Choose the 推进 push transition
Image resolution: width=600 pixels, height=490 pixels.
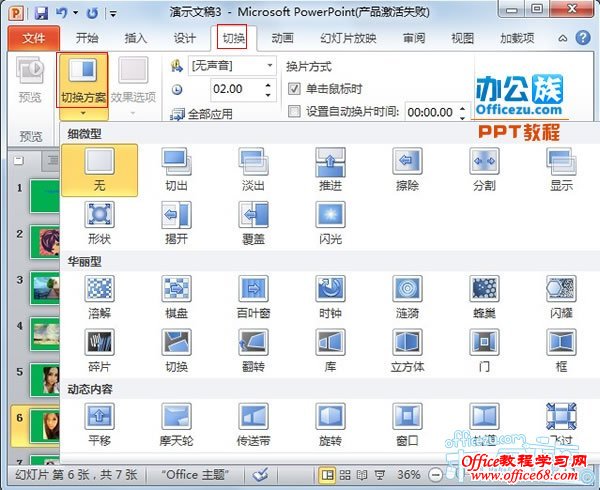[330, 170]
